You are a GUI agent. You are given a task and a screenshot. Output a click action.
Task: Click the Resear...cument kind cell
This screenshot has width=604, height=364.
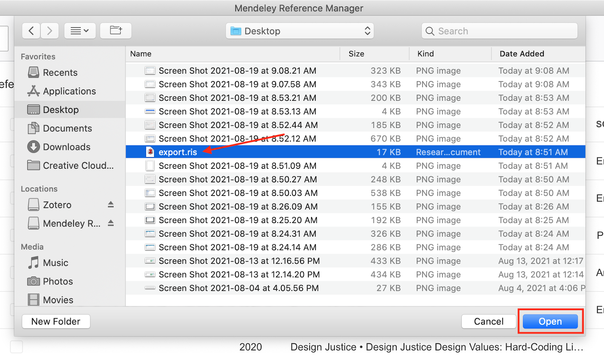click(448, 152)
